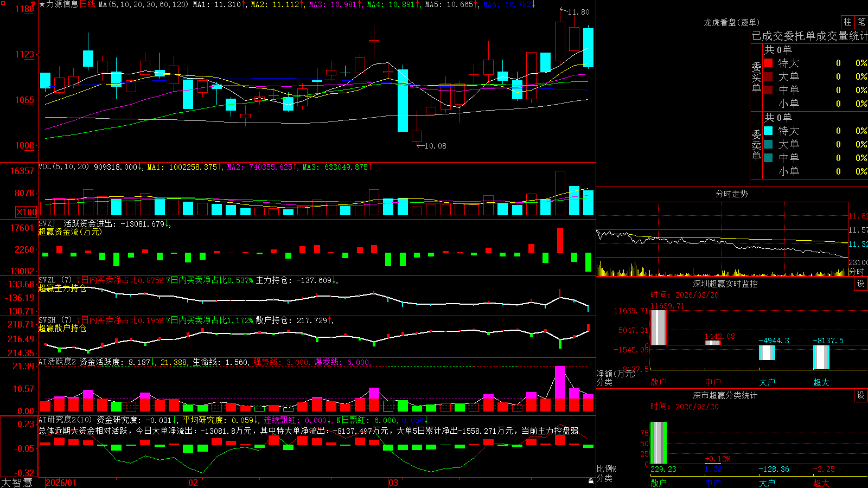This screenshot has width=868, height=488.
Task: Click the 大智慧 logo text
Action: pos(17,482)
